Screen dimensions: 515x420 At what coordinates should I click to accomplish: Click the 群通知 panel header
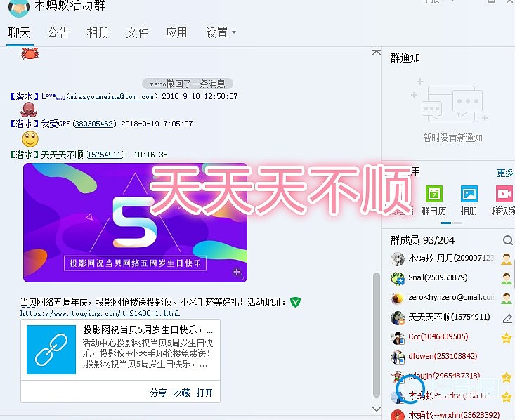[405, 58]
